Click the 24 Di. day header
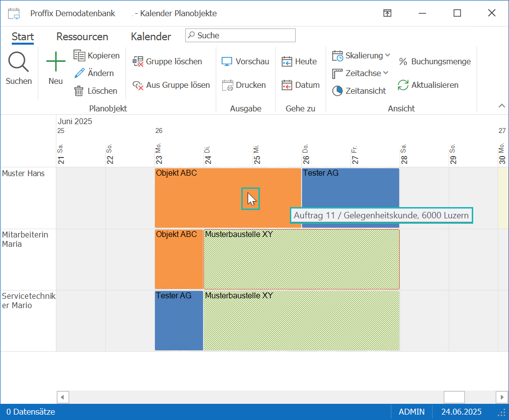 pos(208,155)
